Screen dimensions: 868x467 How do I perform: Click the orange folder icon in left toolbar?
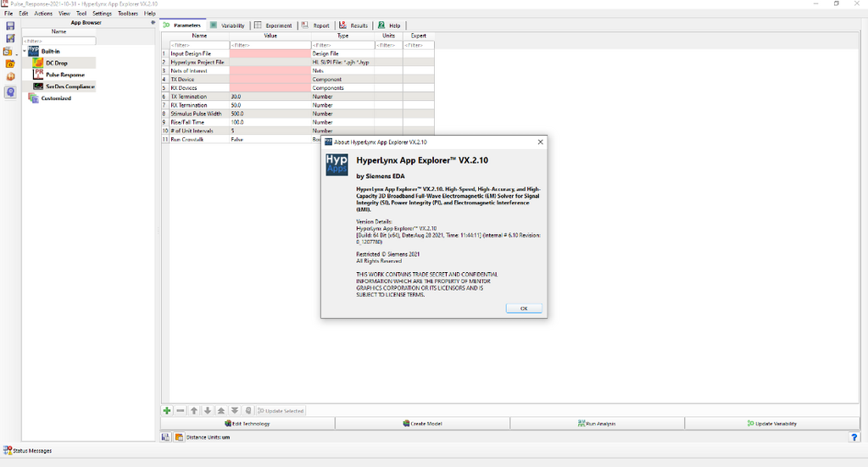click(10, 64)
